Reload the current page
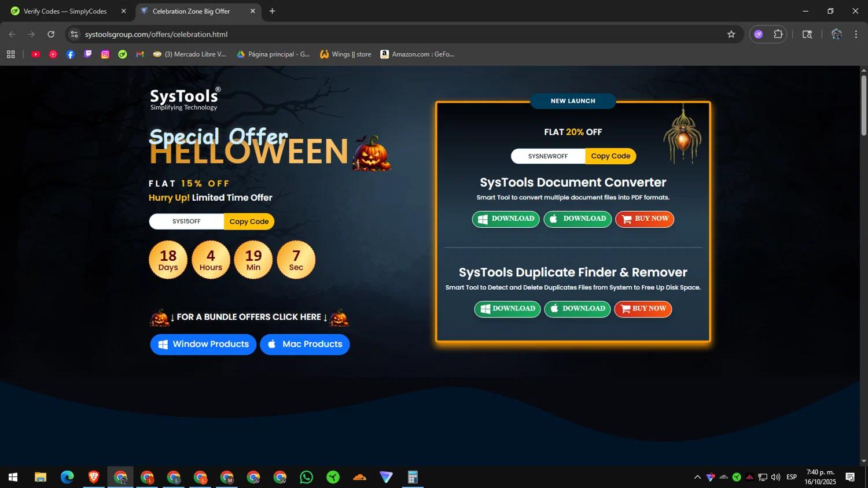This screenshot has height=488, width=868. pyautogui.click(x=51, y=34)
